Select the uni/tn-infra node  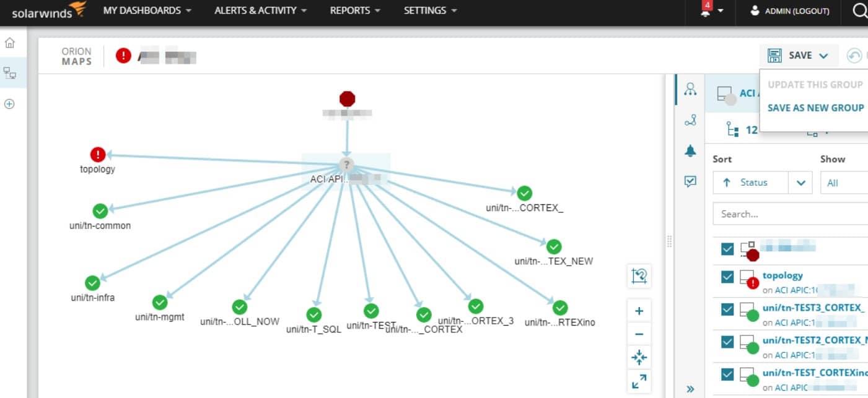pyautogui.click(x=92, y=283)
